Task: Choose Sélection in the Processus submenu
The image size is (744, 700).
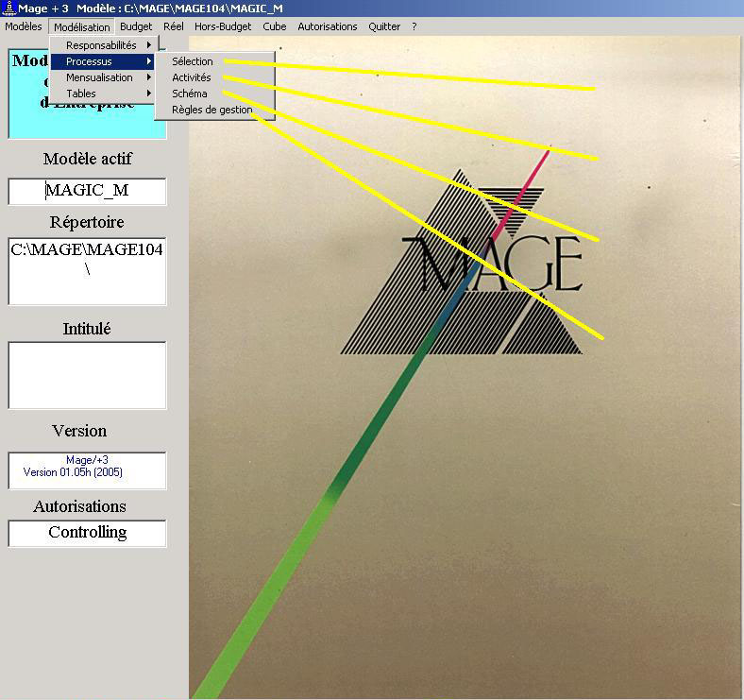Action: click(x=215, y=61)
